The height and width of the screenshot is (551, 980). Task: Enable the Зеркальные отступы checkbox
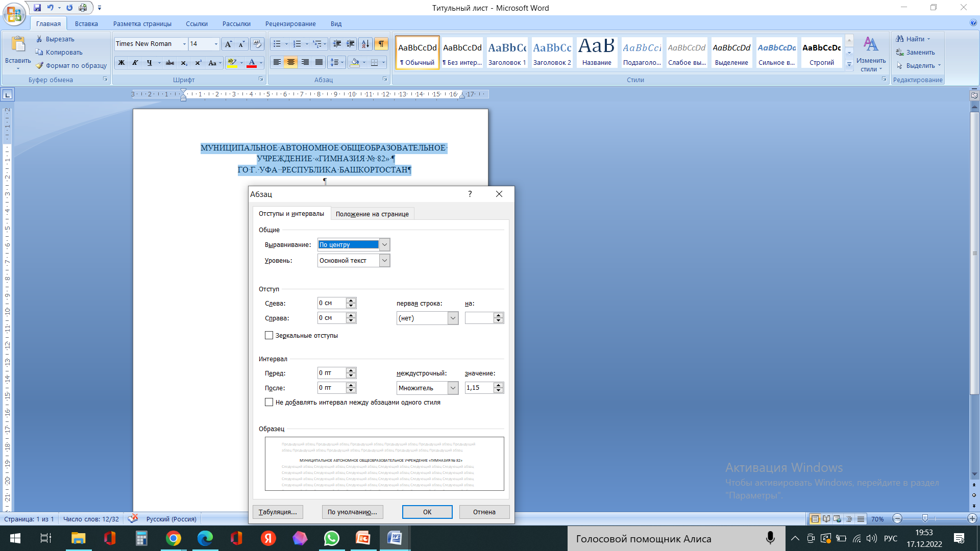click(x=269, y=335)
